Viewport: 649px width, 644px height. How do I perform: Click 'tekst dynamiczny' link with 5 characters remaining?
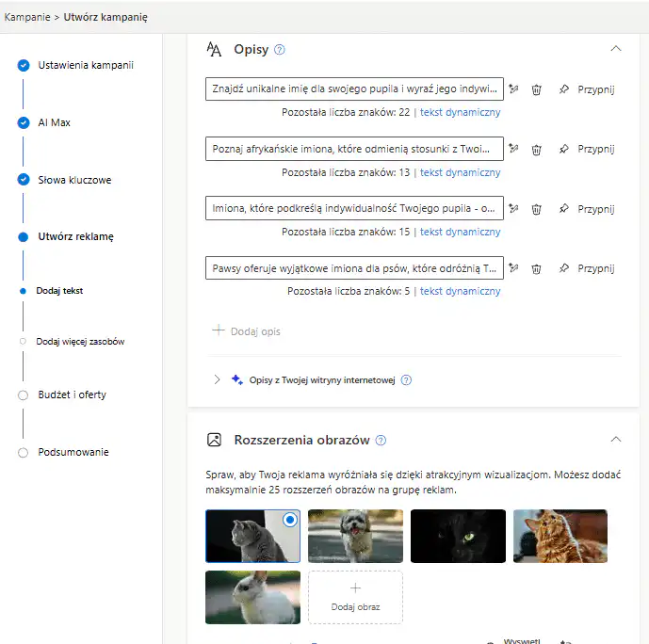pos(460,291)
